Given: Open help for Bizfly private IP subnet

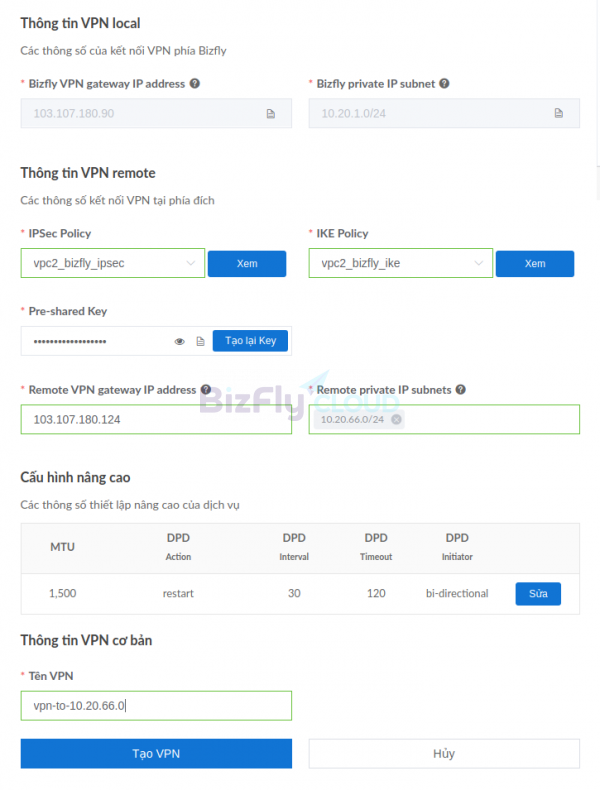Looking at the screenshot, I should tap(444, 84).
